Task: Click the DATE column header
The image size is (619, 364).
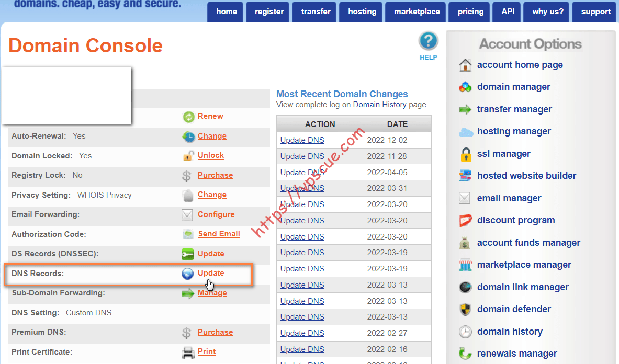Action: (x=398, y=124)
